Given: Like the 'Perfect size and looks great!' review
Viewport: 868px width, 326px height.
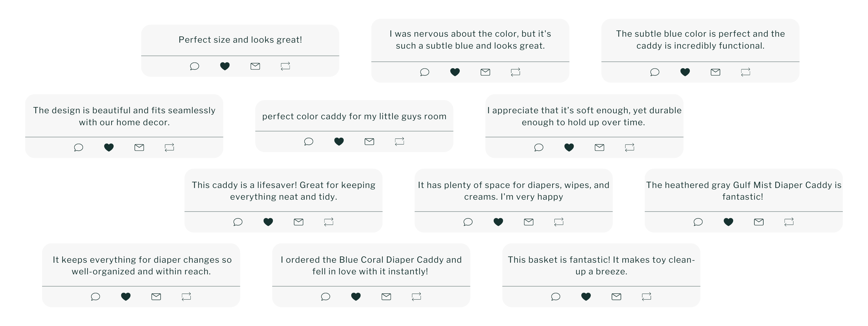Looking at the screenshot, I should click(x=225, y=66).
